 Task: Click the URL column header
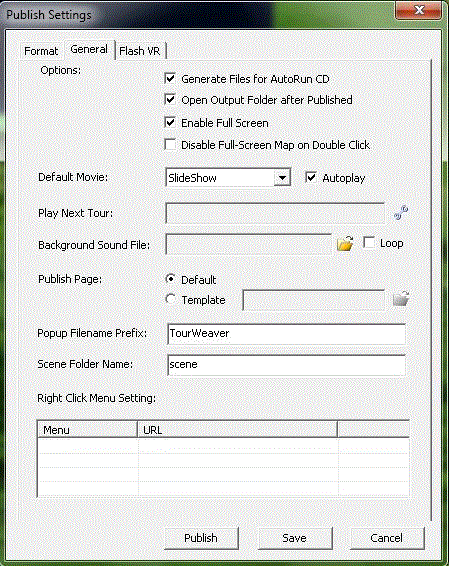pyautogui.click(x=237, y=430)
